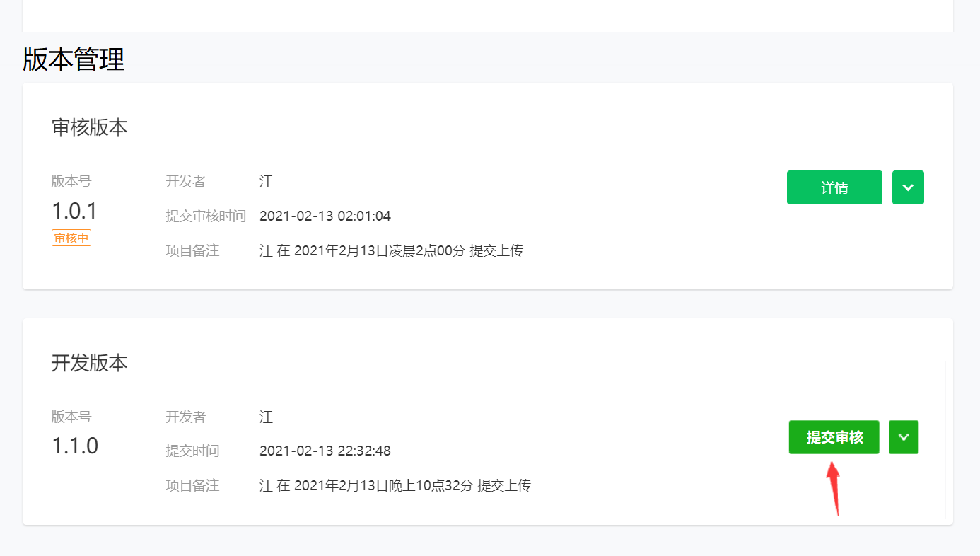Open 详情 for the audit version
980x556 pixels.
834,187
